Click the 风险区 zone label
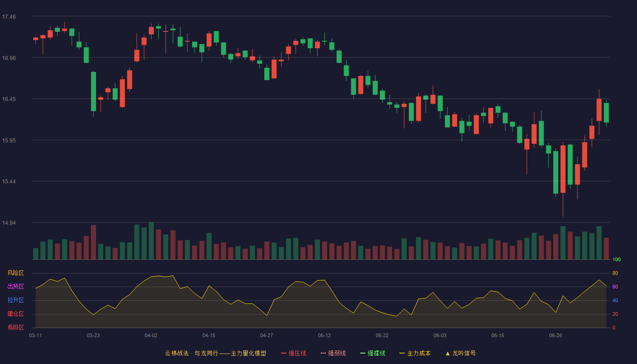This screenshot has height=364, width=637. point(15,273)
